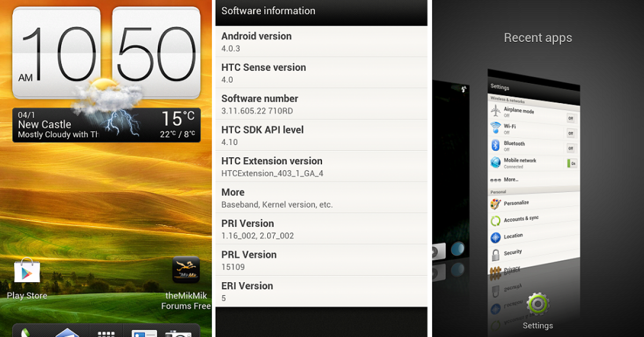Image resolution: width=644 pixels, height=337 pixels.
Task: Turn on the Wi-Fi switch
Action: click(x=571, y=133)
